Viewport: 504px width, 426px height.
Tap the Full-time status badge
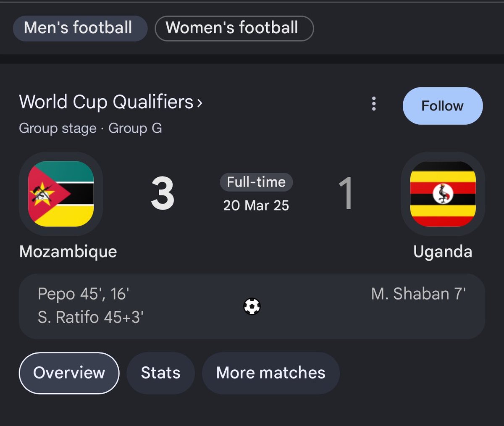pos(256,182)
